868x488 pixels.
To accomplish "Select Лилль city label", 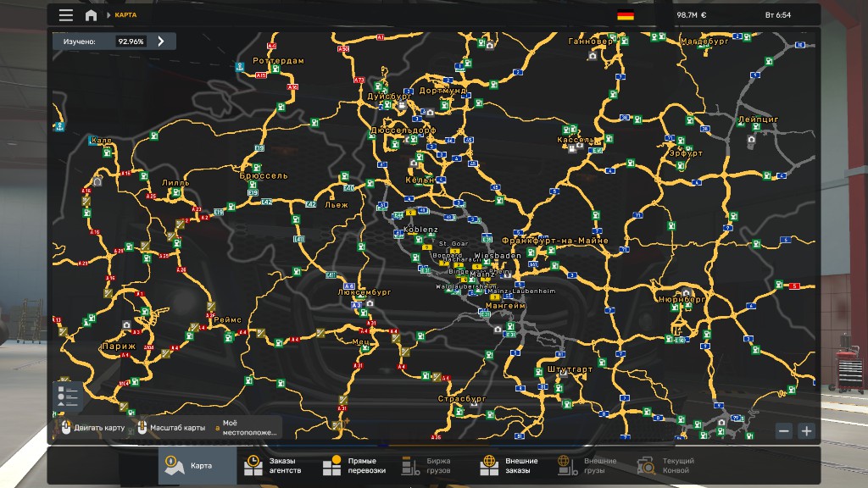I will [x=175, y=183].
